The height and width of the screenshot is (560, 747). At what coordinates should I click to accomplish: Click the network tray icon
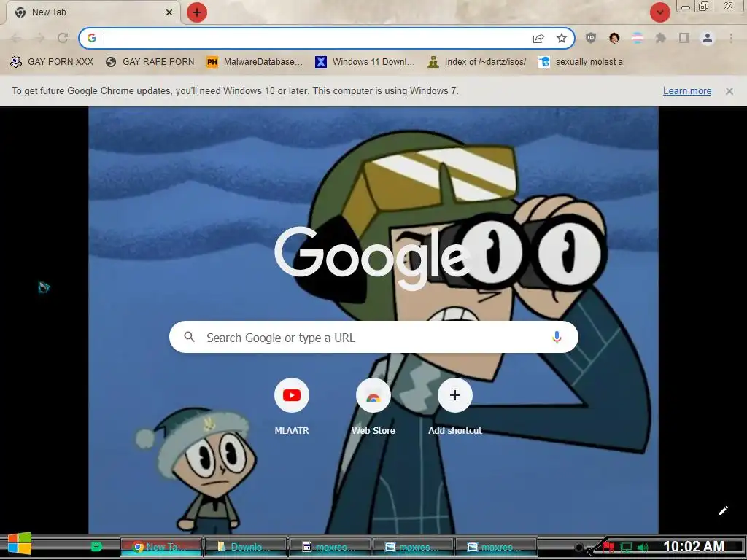(x=626, y=548)
